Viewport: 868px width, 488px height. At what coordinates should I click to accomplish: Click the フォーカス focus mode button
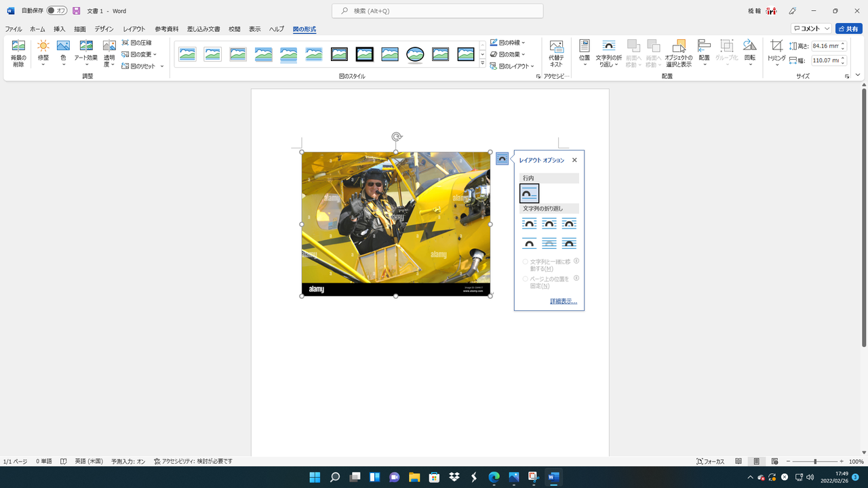click(711, 462)
